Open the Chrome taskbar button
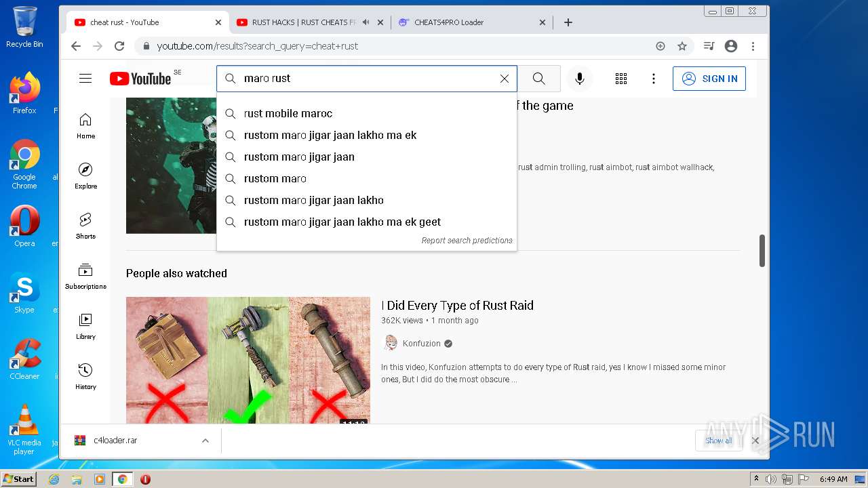The height and width of the screenshot is (488, 868). 122,479
